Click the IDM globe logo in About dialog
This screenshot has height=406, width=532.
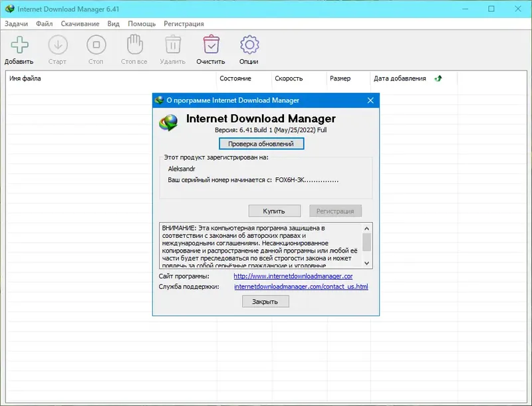[169, 123]
